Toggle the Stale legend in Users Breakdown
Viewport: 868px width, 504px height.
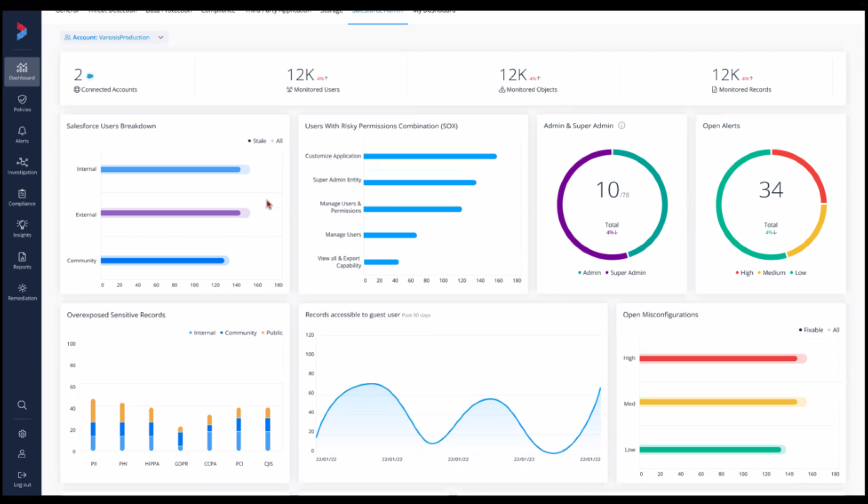point(257,141)
